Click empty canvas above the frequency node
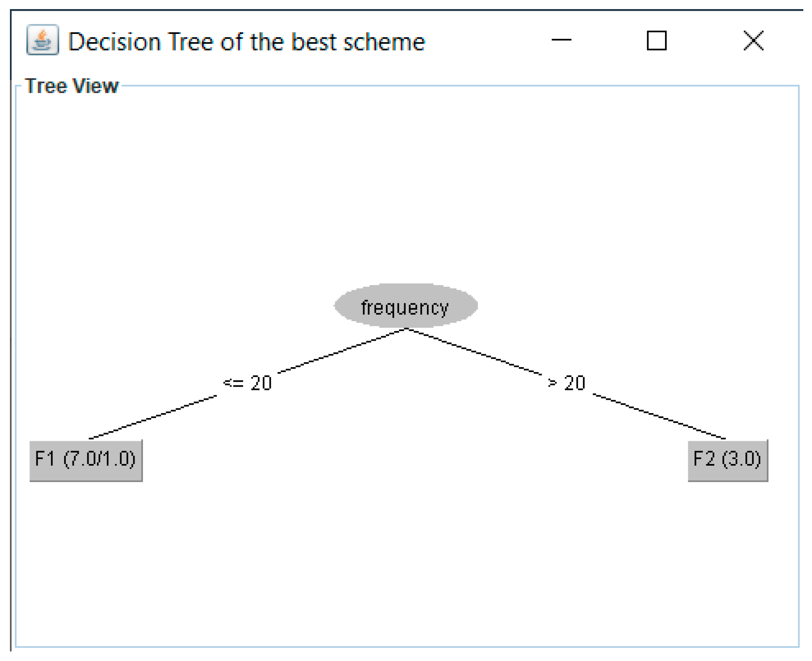 tap(405, 186)
